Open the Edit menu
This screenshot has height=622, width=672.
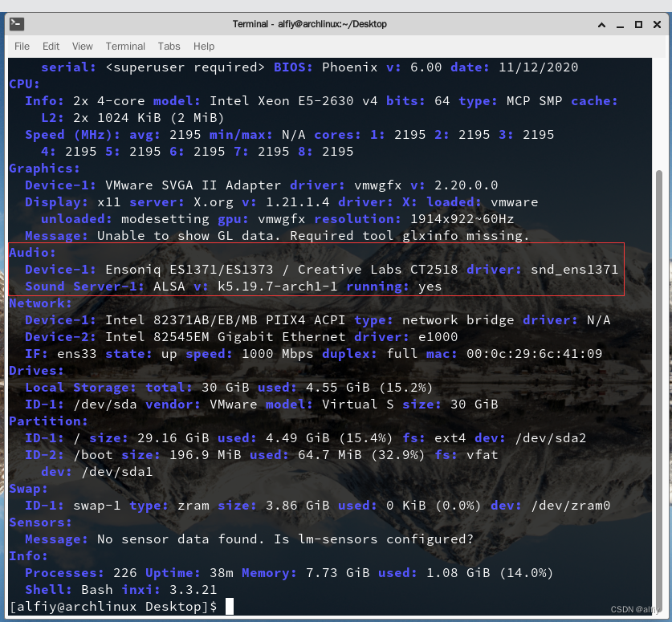50,46
